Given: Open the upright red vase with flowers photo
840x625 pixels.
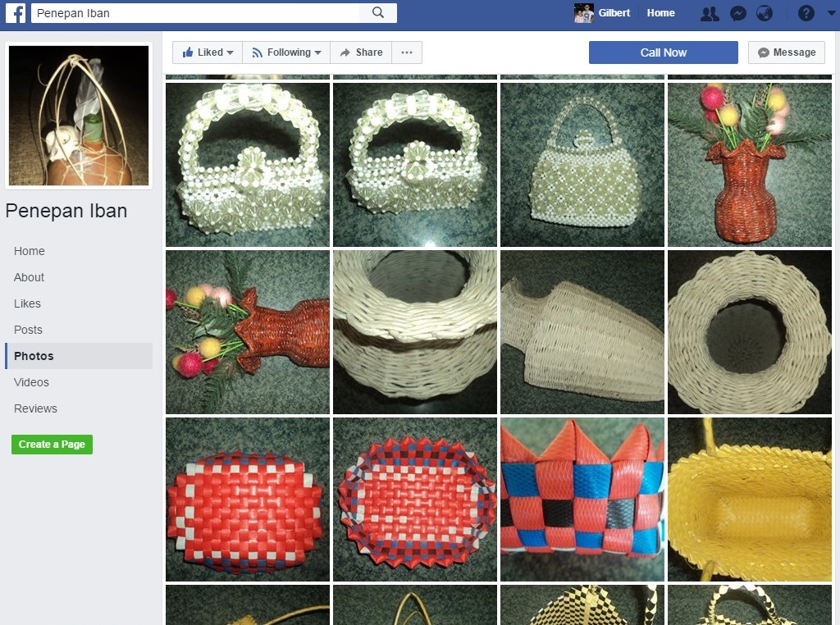Looking at the screenshot, I should pyautogui.click(x=750, y=164).
